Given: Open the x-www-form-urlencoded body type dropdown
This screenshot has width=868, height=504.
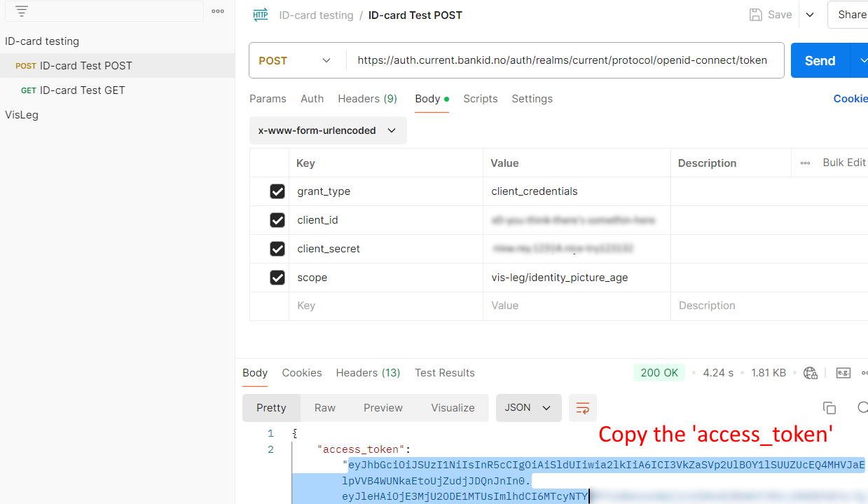Looking at the screenshot, I should [x=328, y=130].
